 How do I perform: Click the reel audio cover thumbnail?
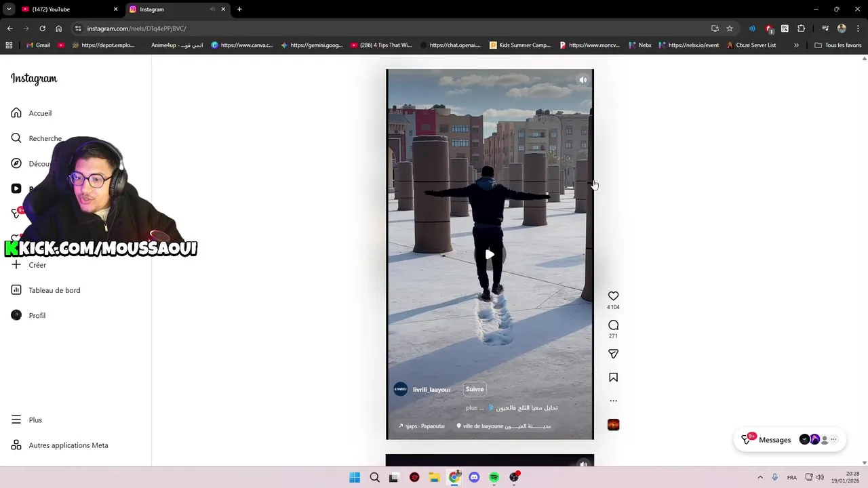(x=613, y=425)
